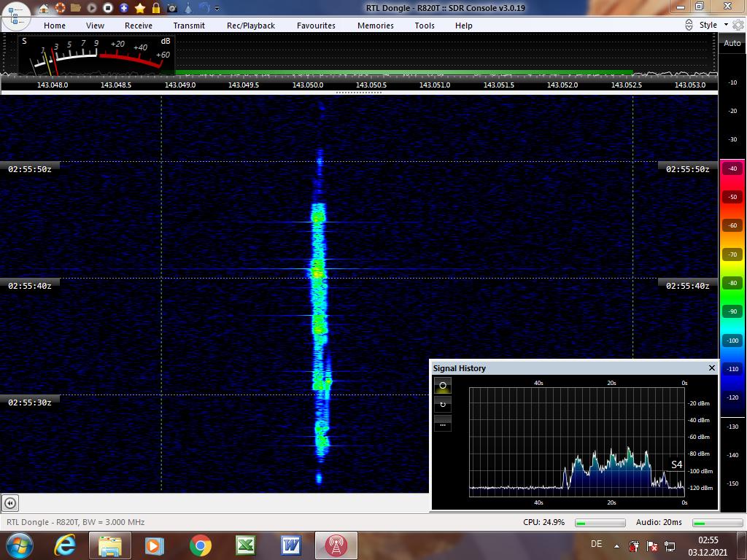This screenshot has width=747, height=560.
Task: Click the blue circular arrow icon in toolbar
Action: (x=204, y=7)
